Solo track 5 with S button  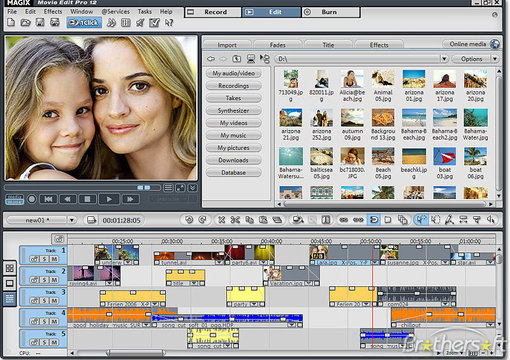[45, 342]
